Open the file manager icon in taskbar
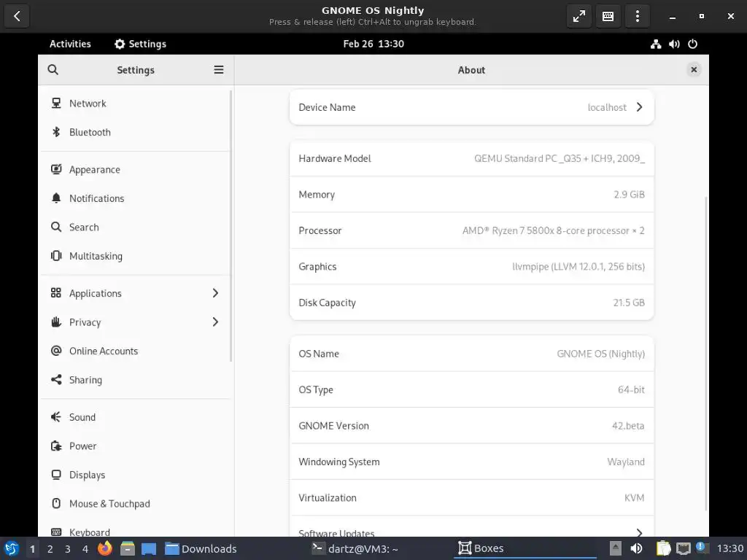Screen dimensions: 747x560 [127, 548]
